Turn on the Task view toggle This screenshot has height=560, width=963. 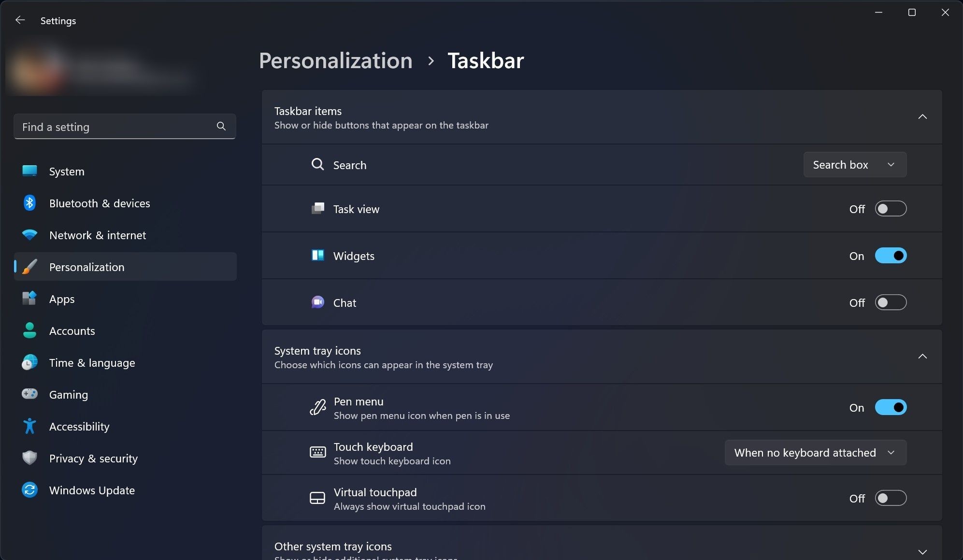point(891,209)
